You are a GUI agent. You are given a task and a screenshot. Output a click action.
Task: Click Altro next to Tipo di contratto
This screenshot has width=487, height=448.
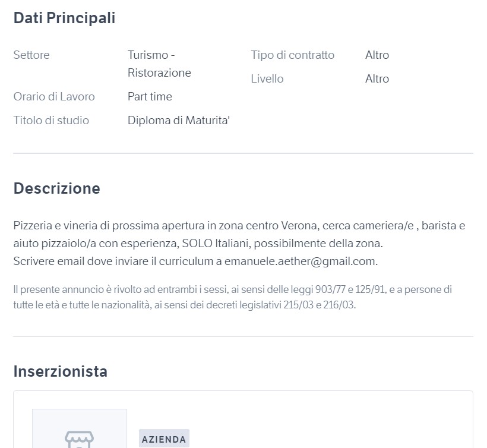pos(377,55)
